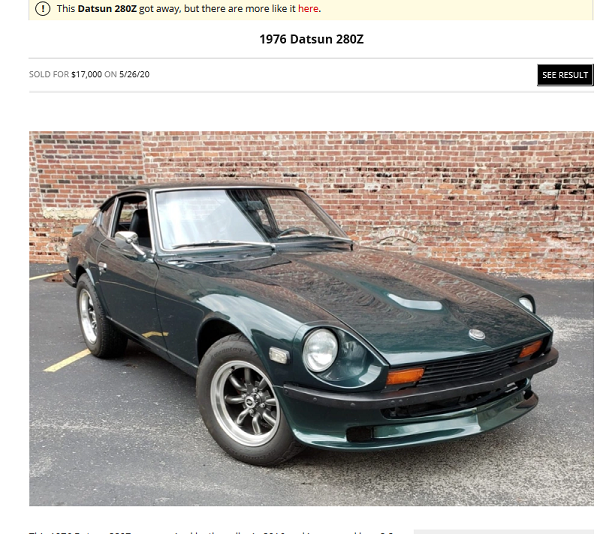Click the gray sidebar box below the photo

click(503, 532)
